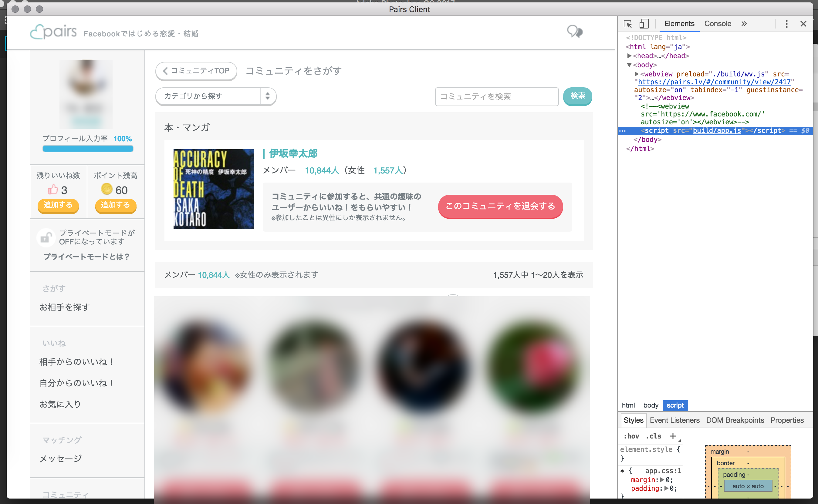818x504 pixels.
Task: Click the 1,557人 female member count
Action: [x=388, y=171]
